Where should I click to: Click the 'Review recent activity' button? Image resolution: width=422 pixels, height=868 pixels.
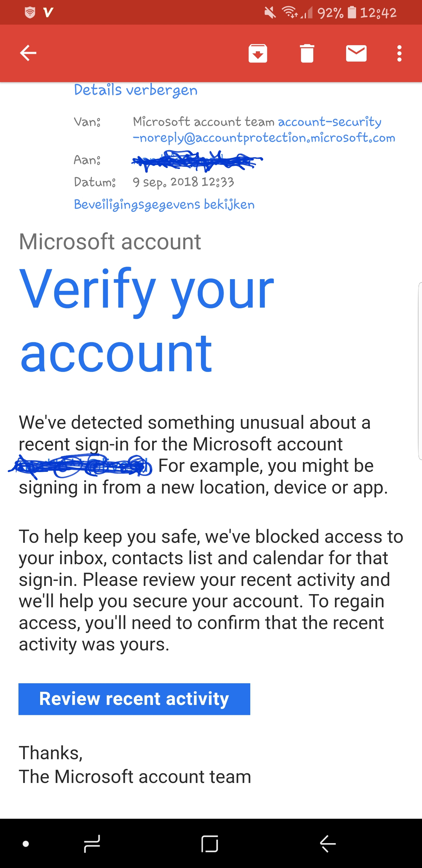click(134, 699)
